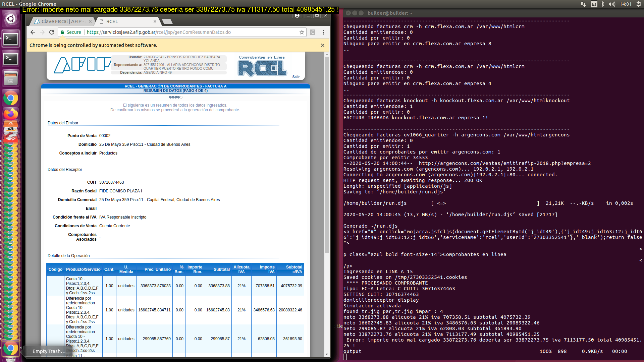
Task: Click the scrollbar down arrow
Action: pyautogui.click(x=327, y=354)
